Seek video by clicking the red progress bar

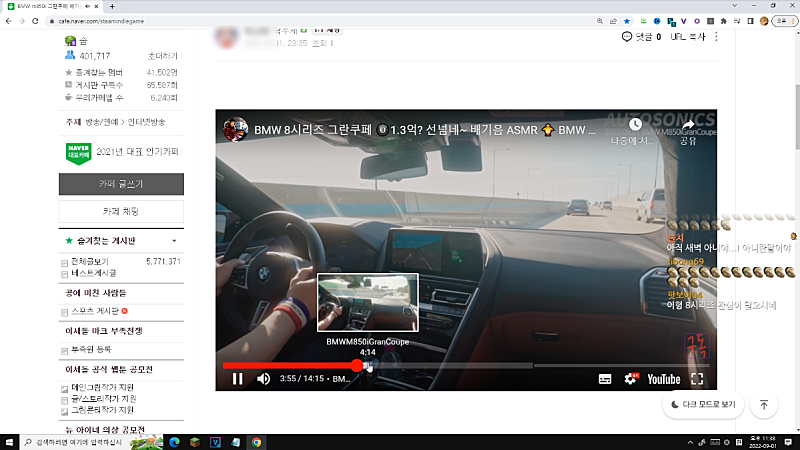pos(289,365)
